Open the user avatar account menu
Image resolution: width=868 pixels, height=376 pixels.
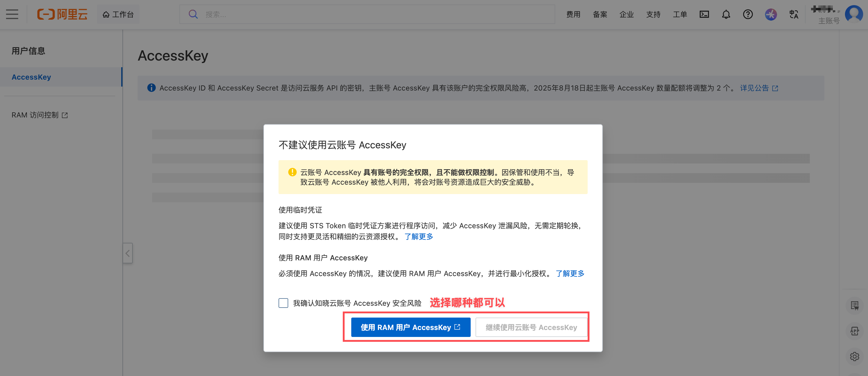tap(854, 14)
